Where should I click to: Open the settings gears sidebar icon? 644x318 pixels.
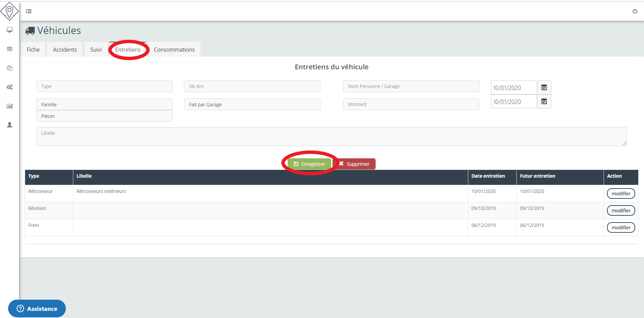click(x=10, y=87)
